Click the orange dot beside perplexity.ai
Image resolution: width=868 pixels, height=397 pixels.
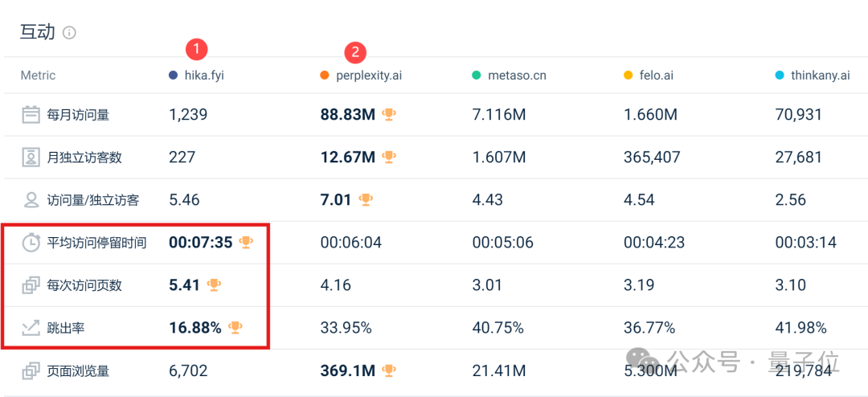(325, 76)
